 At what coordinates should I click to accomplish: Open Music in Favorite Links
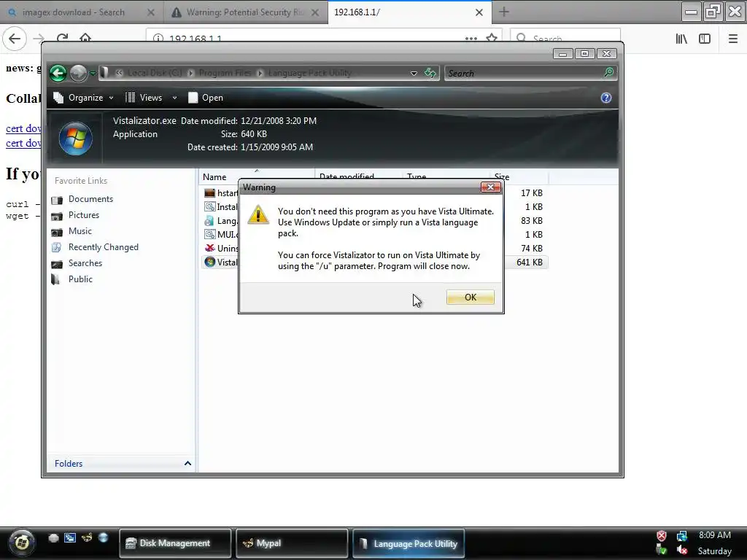(x=80, y=231)
